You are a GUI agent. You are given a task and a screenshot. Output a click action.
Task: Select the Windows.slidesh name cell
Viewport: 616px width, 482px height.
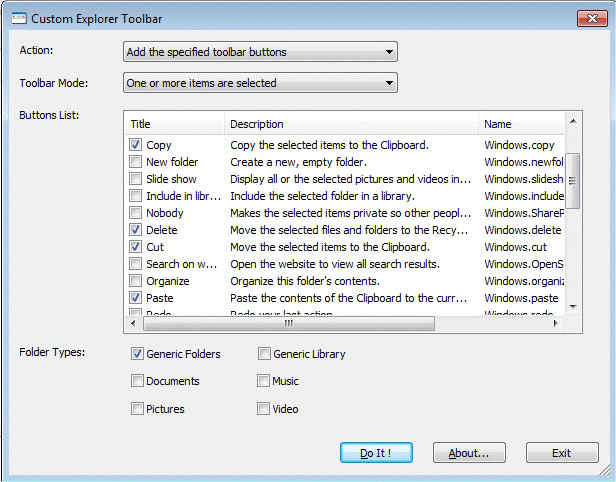point(524,179)
